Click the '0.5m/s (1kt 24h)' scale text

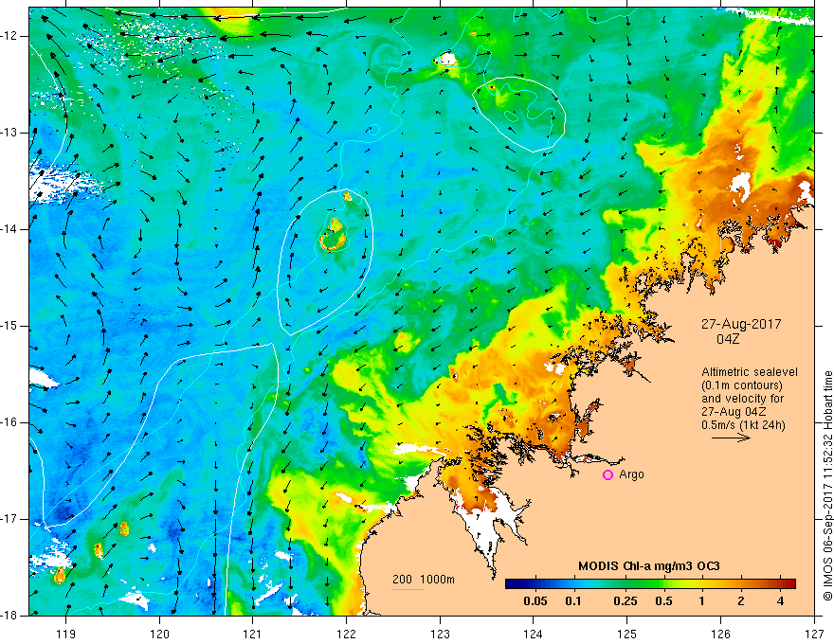(x=744, y=425)
